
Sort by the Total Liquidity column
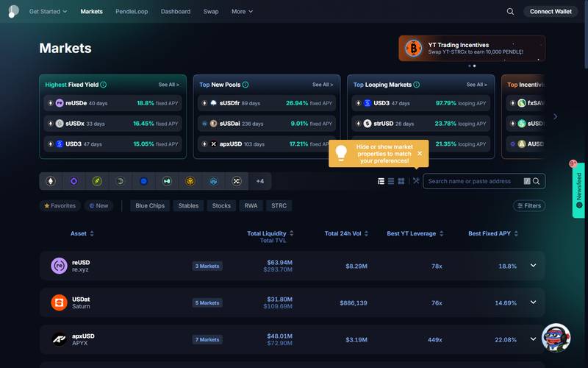[270, 233]
